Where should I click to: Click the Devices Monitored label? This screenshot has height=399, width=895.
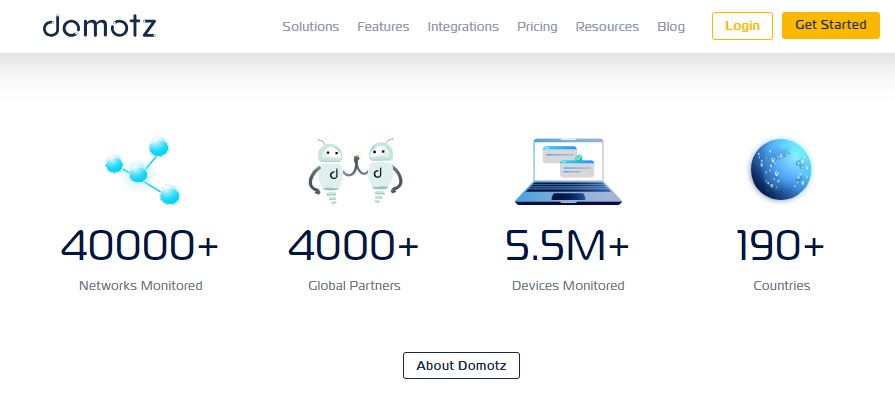tap(568, 285)
